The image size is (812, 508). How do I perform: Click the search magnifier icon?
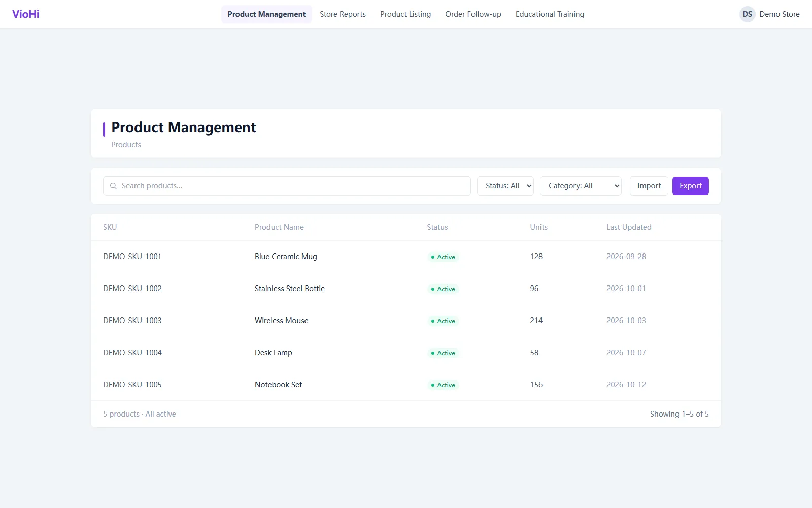pyautogui.click(x=113, y=186)
